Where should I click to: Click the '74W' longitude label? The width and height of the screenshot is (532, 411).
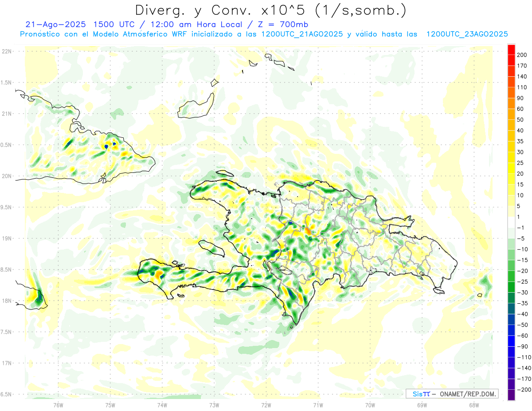162,405
